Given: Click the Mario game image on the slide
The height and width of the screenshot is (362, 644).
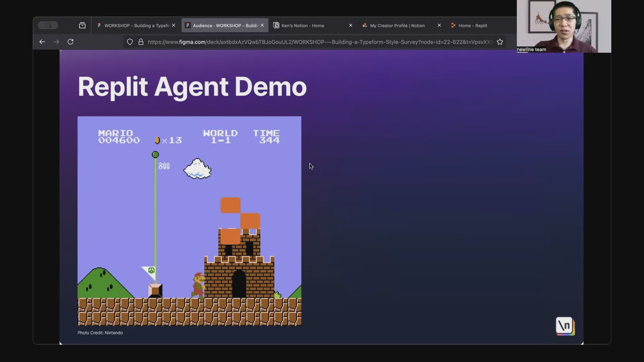Looking at the screenshot, I should click(189, 221).
